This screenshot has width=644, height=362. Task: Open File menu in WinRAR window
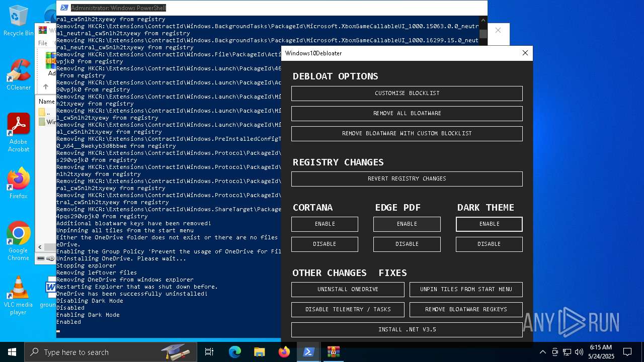(x=43, y=43)
